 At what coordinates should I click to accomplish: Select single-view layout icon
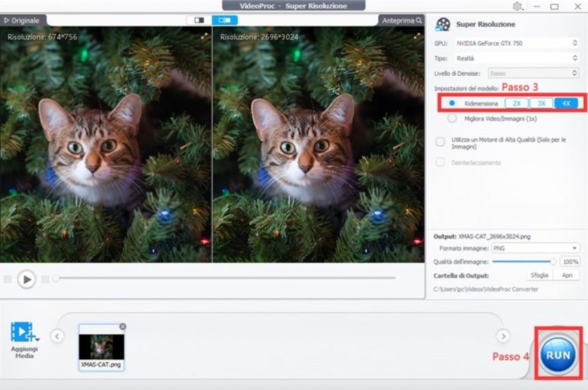pyautogui.click(x=199, y=20)
